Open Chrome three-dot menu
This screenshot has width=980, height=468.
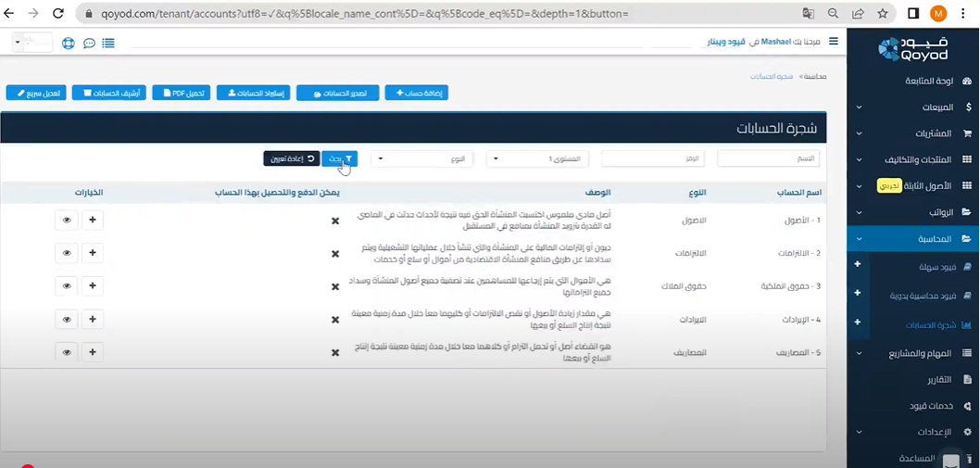tap(963, 13)
